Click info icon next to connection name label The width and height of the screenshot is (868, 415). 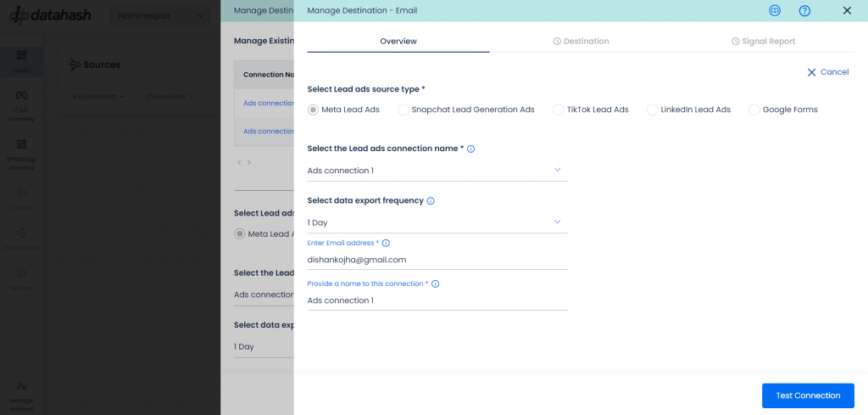pyautogui.click(x=436, y=283)
